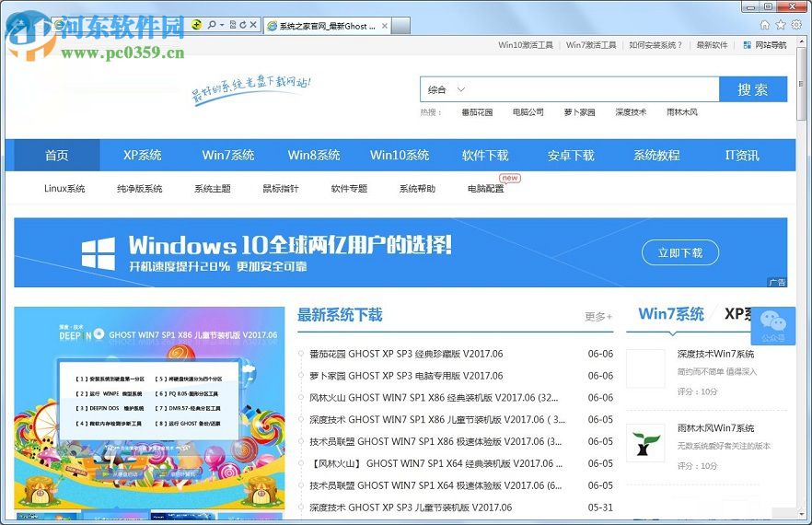
Task: Open a new blank tab
Action: (400, 26)
